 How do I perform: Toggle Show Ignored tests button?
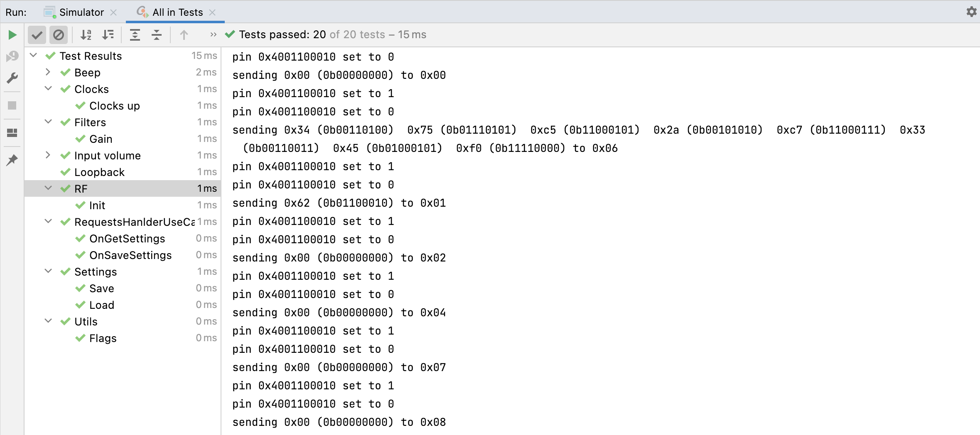tap(59, 35)
